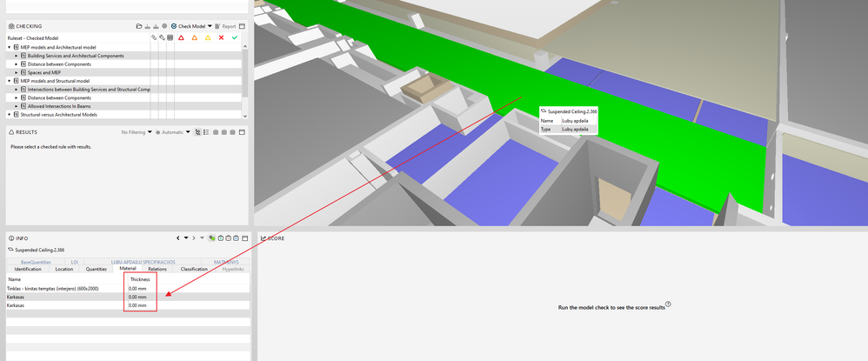
Task: Switch to Classification tab
Action: pyautogui.click(x=194, y=269)
